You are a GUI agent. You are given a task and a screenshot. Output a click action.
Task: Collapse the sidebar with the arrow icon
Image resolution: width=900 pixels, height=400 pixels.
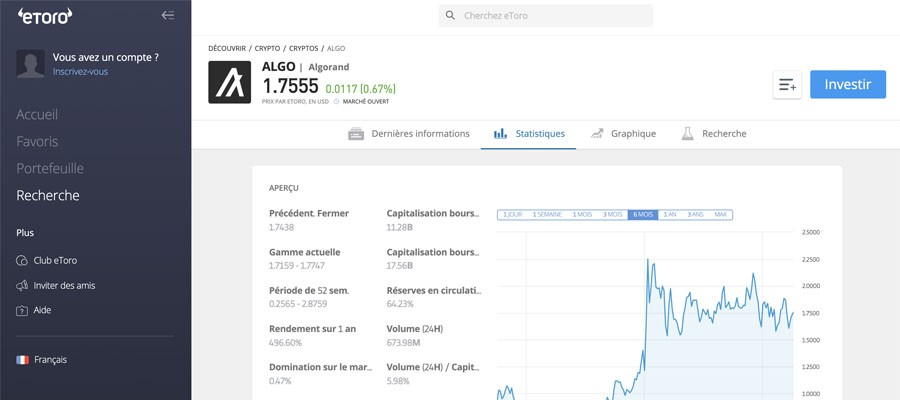pos(168,15)
